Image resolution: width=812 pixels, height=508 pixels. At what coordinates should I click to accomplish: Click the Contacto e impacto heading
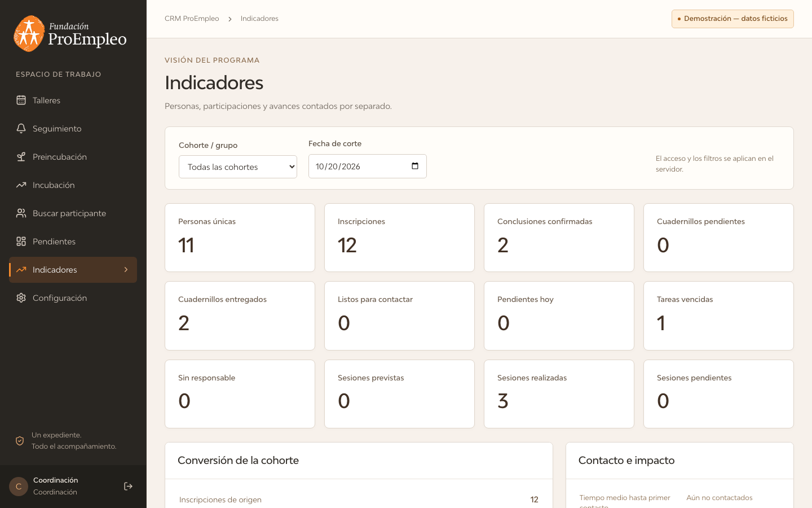pyautogui.click(x=626, y=461)
